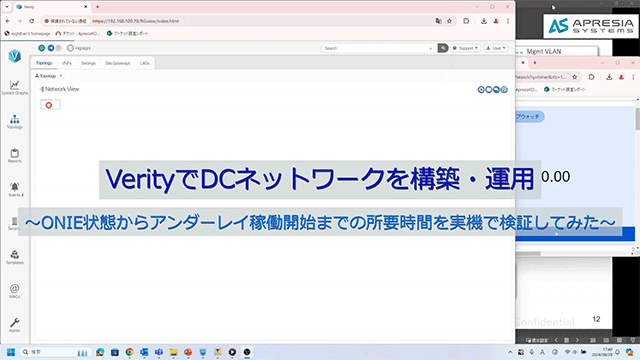Click the Verity hexagon logo
The image size is (640, 360).
coord(15,56)
